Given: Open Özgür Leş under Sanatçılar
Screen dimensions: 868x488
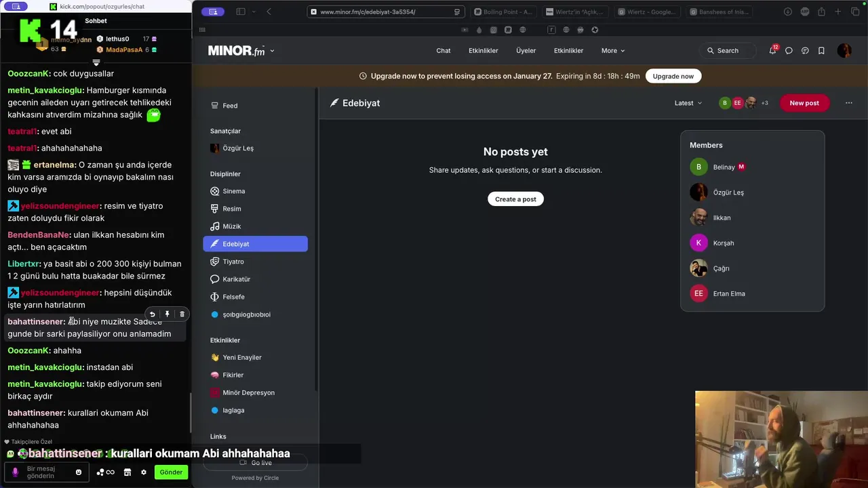Looking at the screenshot, I should pyautogui.click(x=255, y=148).
